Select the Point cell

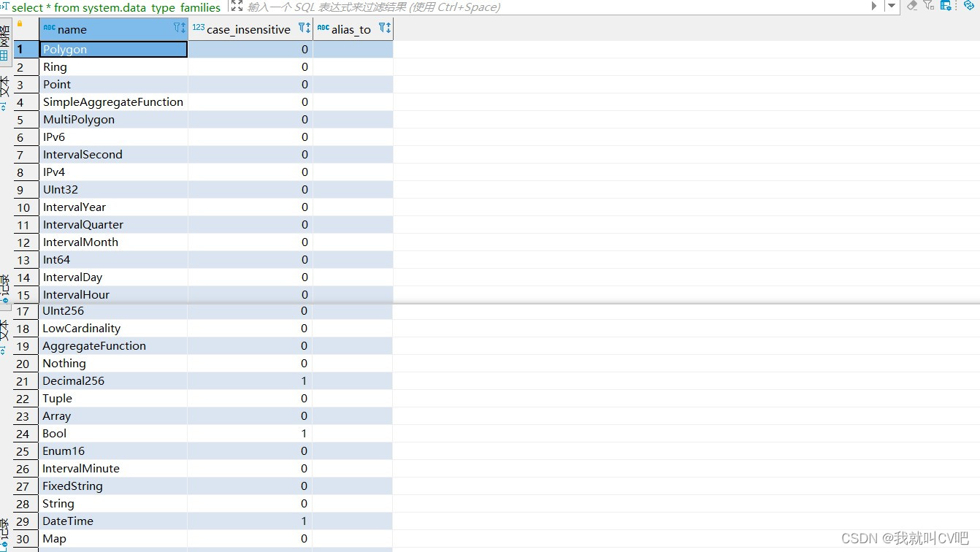pyautogui.click(x=114, y=85)
